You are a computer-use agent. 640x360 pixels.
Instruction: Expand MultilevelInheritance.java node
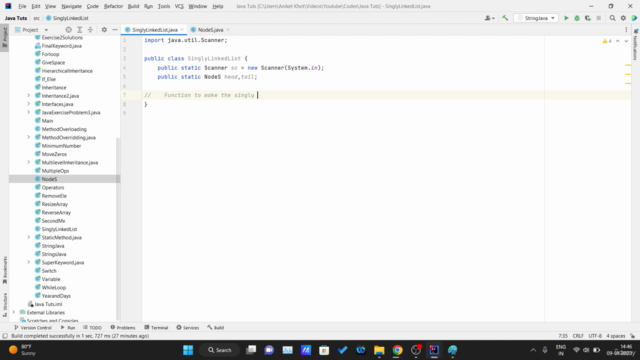pos(29,162)
